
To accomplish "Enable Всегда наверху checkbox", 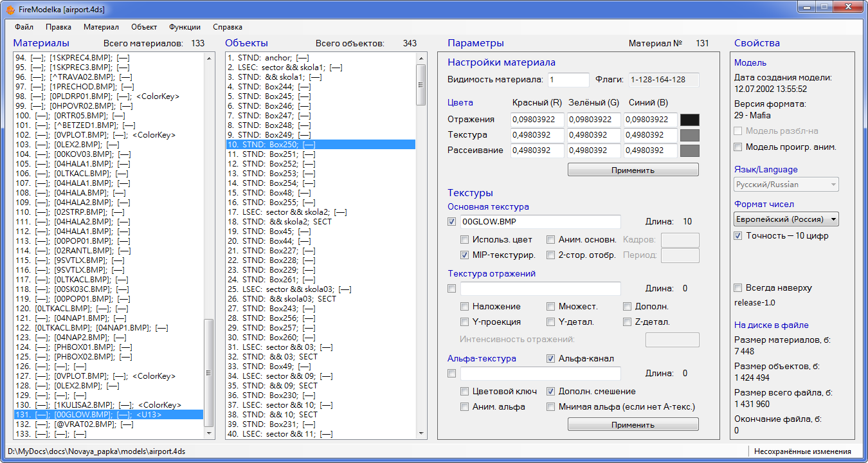I will (739, 288).
